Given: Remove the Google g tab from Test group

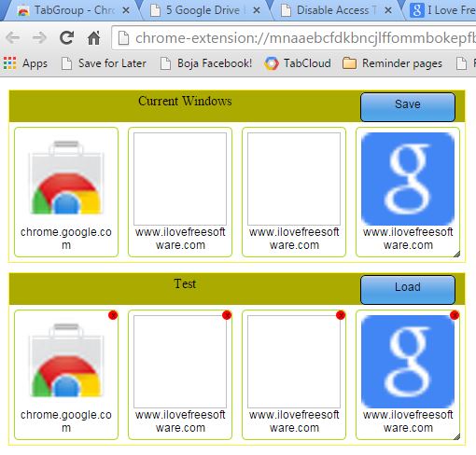Looking at the screenshot, I should click(x=455, y=315).
